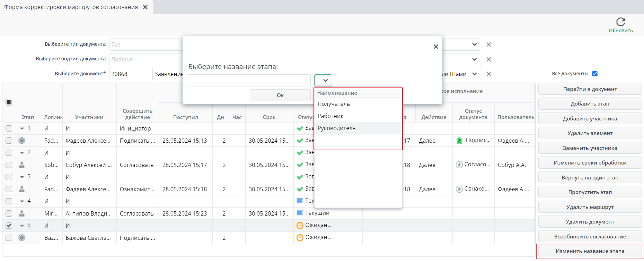Click gear icon in Fad... Подписать row
Viewport: 644px width, 261px height.
22,141
